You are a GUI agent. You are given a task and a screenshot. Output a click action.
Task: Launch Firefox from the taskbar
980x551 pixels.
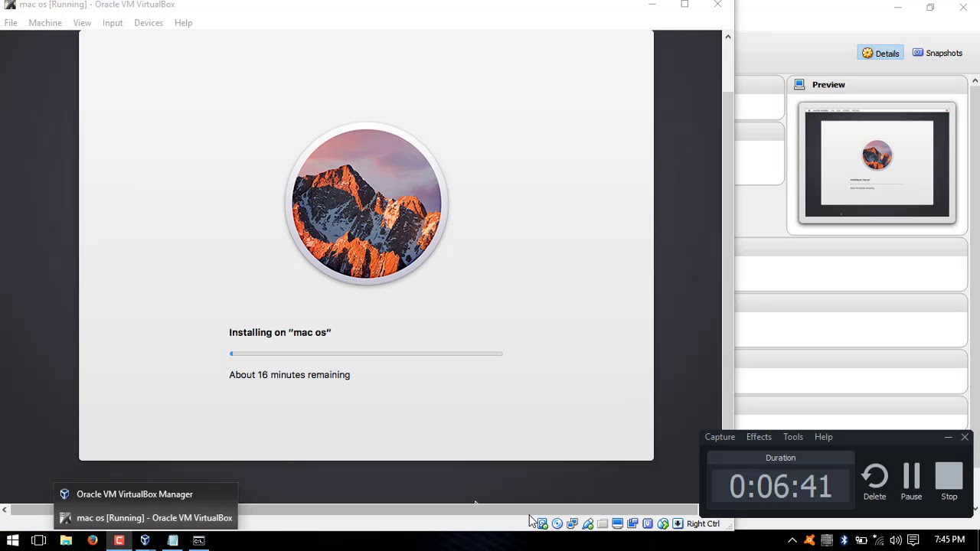tap(93, 540)
